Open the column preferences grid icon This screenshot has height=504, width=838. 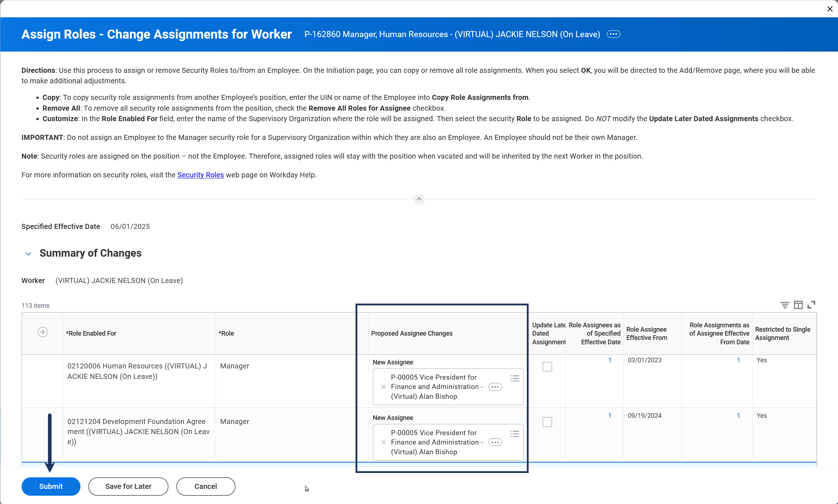pos(798,305)
